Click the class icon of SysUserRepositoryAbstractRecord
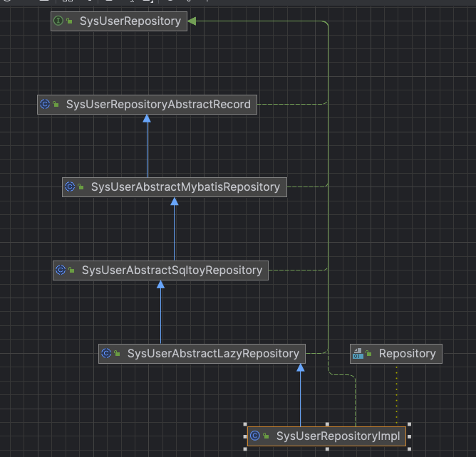The height and width of the screenshot is (457, 476). click(45, 105)
